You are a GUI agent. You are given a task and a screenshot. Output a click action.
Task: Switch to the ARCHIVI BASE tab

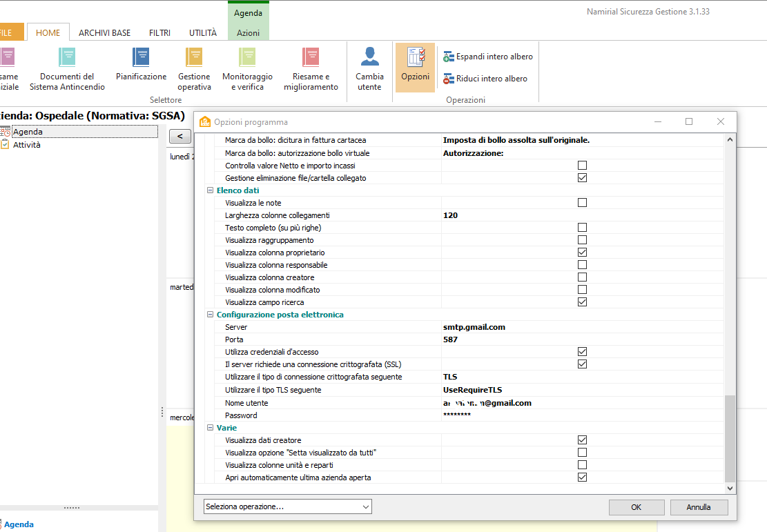[x=104, y=32]
